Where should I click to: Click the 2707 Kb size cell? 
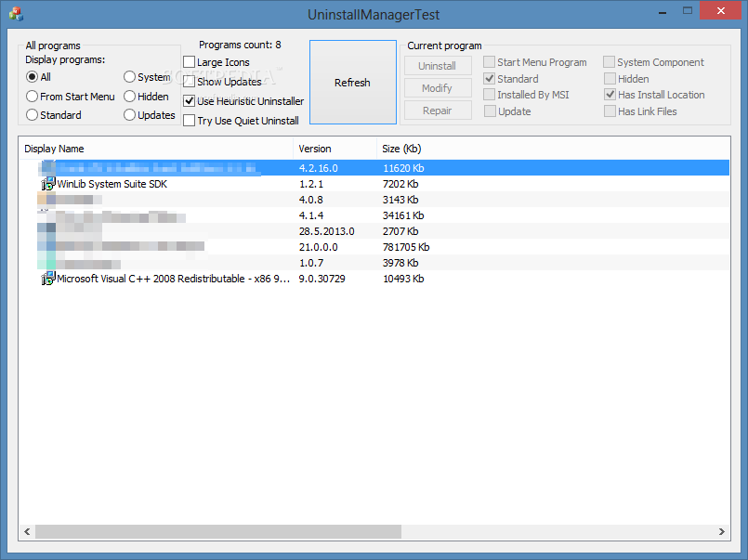point(400,231)
